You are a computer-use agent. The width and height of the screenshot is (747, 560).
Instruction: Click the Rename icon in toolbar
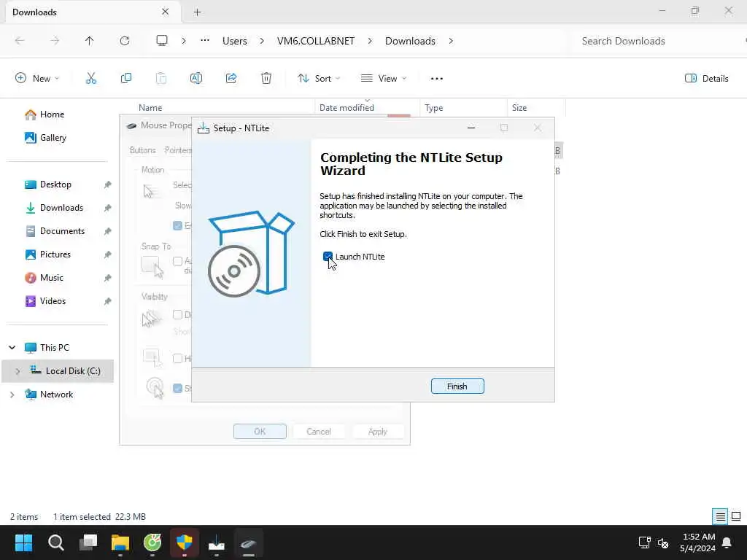coord(196,79)
